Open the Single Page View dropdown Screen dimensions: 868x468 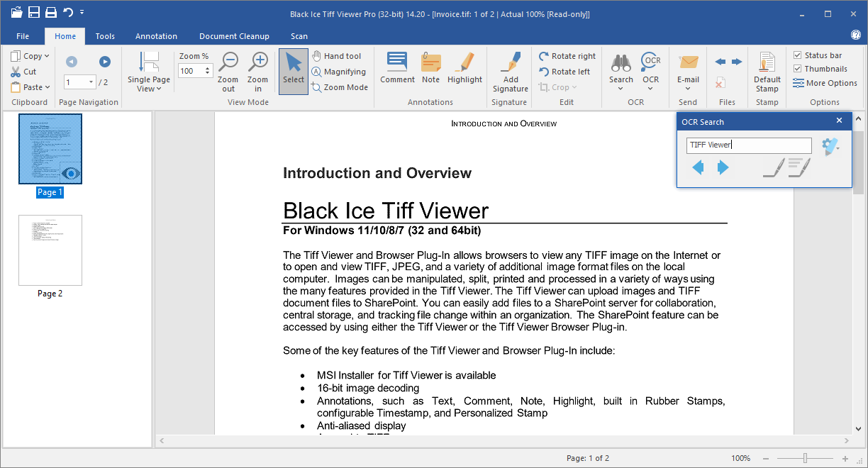pos(149,72)
